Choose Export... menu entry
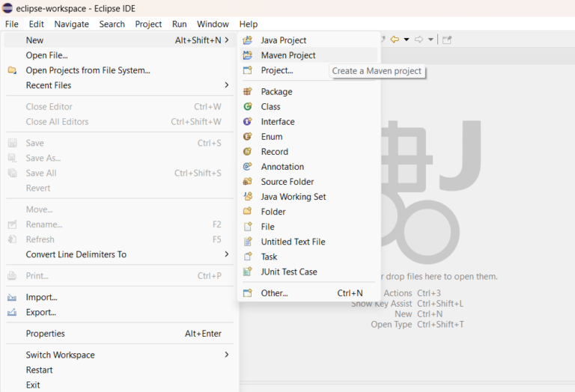The height and width of the screenshot is (392, 575). [x=120, y=312]
